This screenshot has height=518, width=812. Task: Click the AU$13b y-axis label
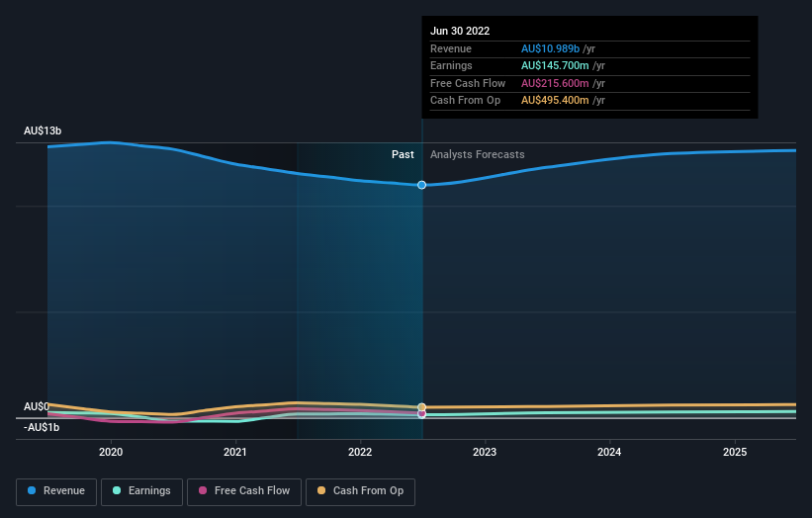43,130
